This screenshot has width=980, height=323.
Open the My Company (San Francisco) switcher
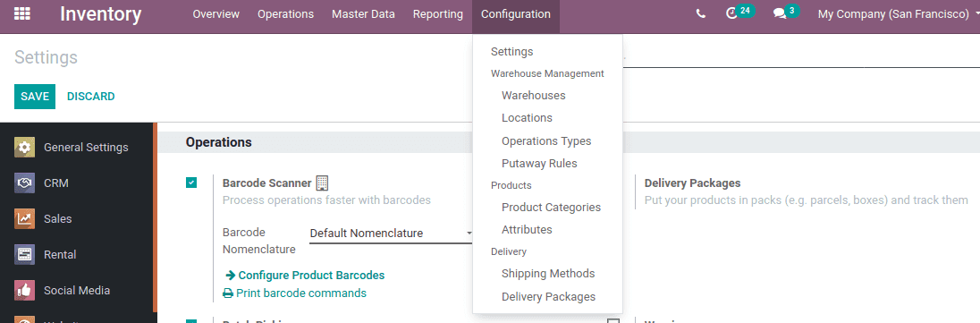(898, 13)
